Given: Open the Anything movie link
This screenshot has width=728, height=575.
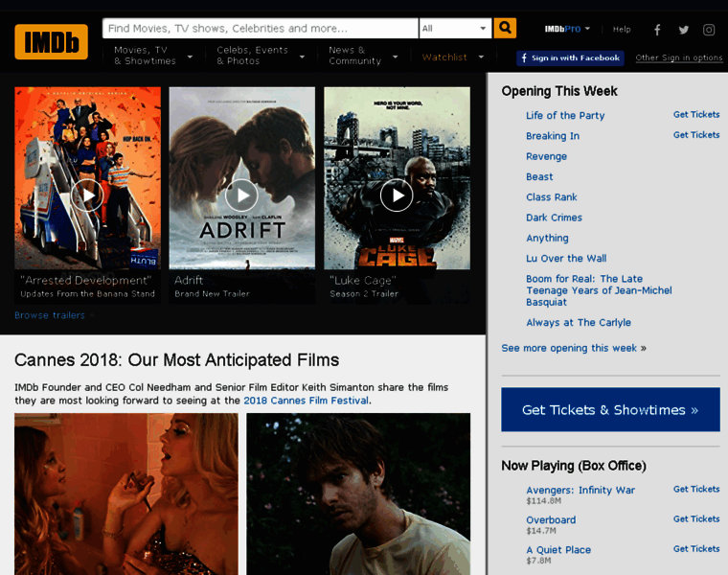Looking at the screenshot, I should [x=547, y=238].
